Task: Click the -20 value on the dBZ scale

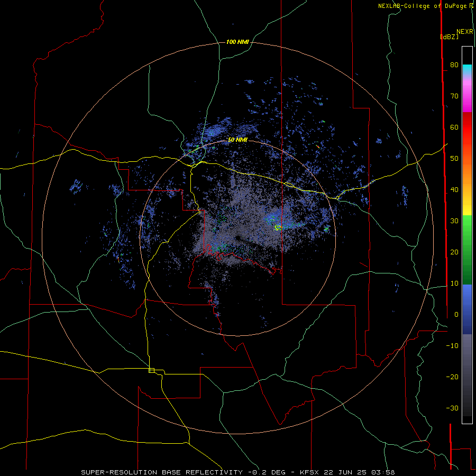Action: (x=452, y=377)
